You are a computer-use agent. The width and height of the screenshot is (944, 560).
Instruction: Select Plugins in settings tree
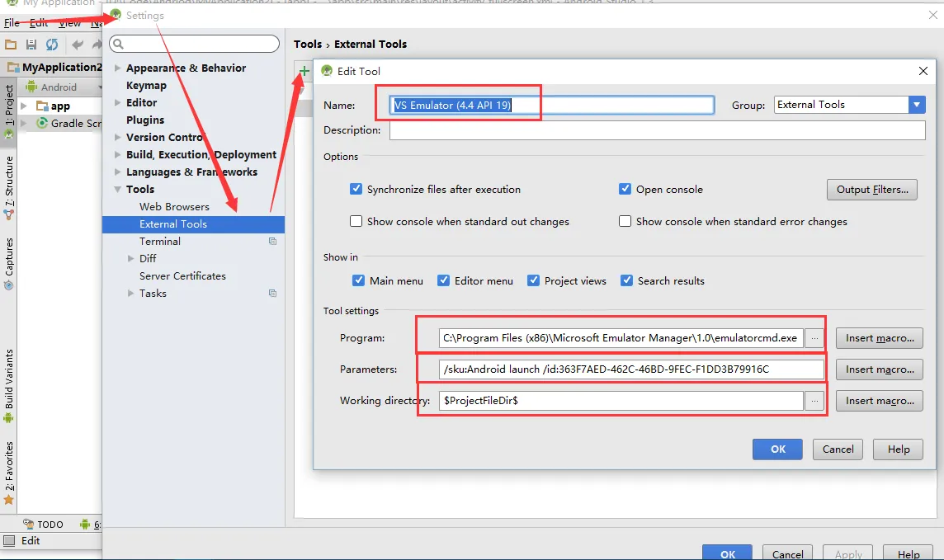pyautogui.click(x=145, y=120)
